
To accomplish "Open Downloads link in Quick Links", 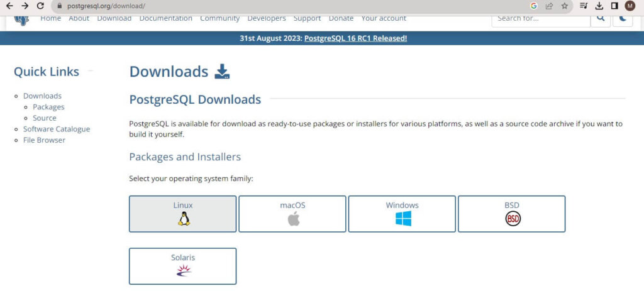I will (x=42, y=96).
